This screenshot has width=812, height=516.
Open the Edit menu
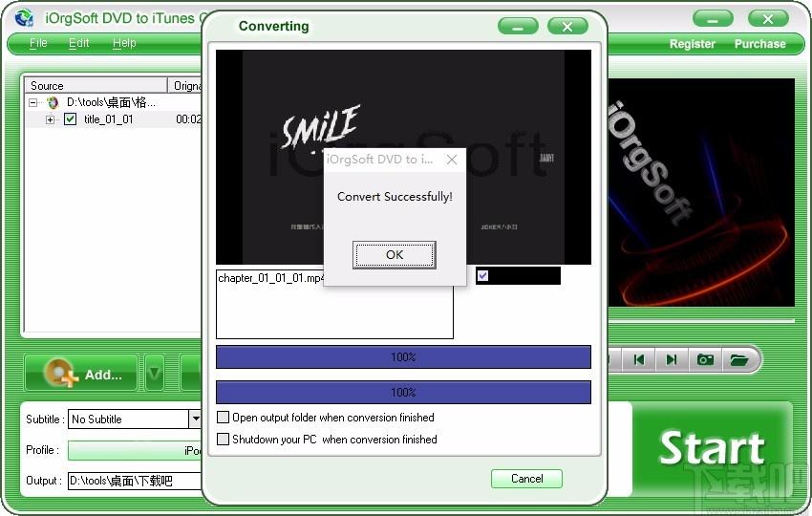tap(78, 43)
